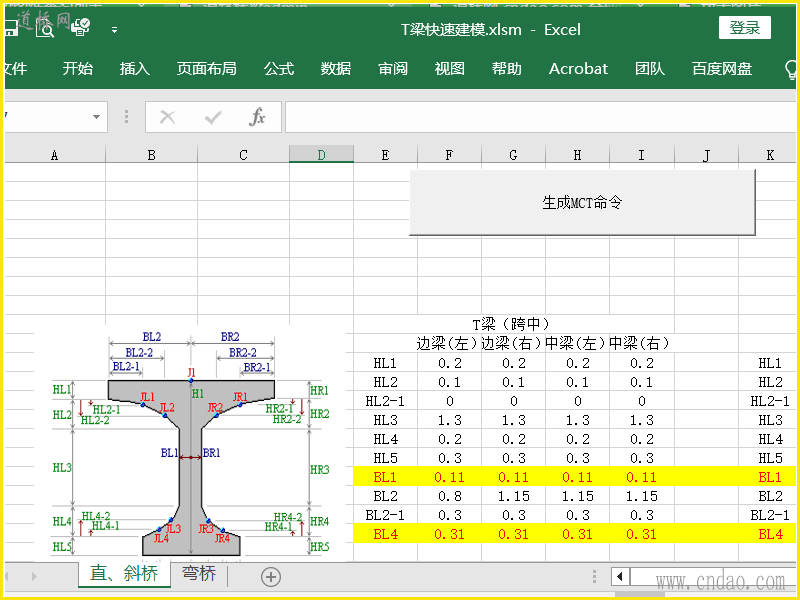Screen dimensions: 800x600
Task: Click the 生成MCT命令 button
Action: pyautogui.click(x=582, y=203)
